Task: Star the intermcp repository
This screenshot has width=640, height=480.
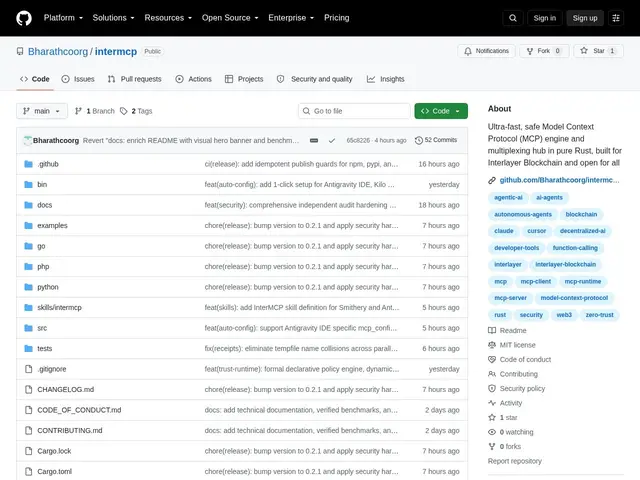Action: (x=598, y=51)
